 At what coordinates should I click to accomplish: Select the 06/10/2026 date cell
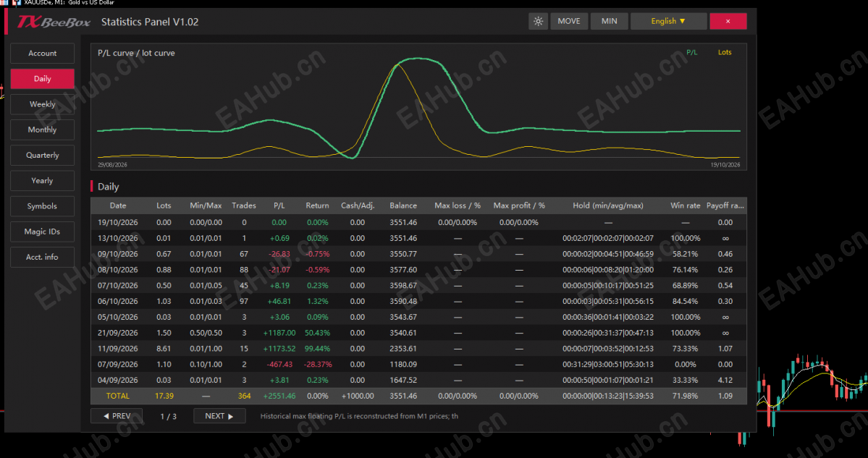coord(118,302)
